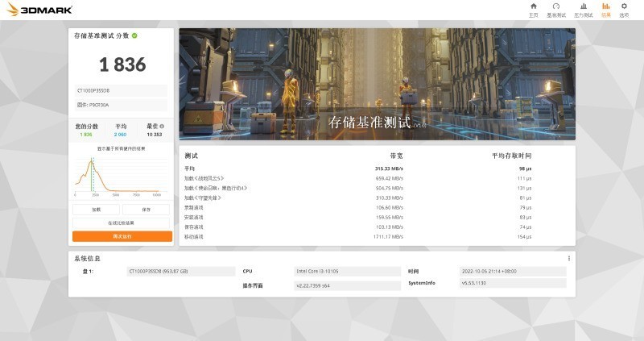Click the average score 2 060
Screen dimensions: 644x341
point(120,135)
